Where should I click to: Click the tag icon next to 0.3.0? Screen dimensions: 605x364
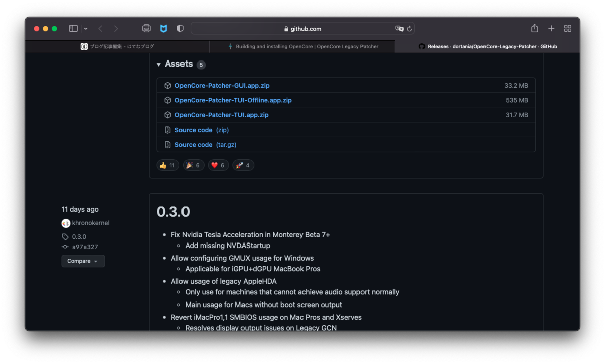tap(65, 237)
